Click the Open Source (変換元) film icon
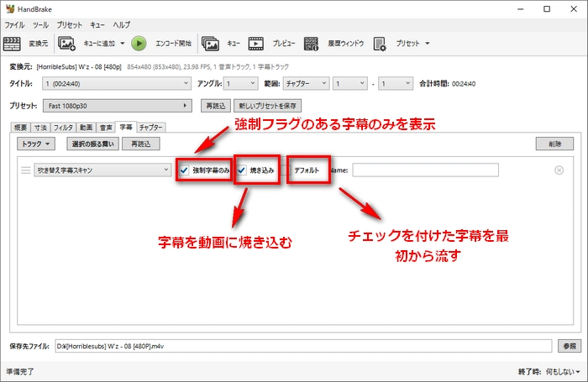 tap(13, 43)
